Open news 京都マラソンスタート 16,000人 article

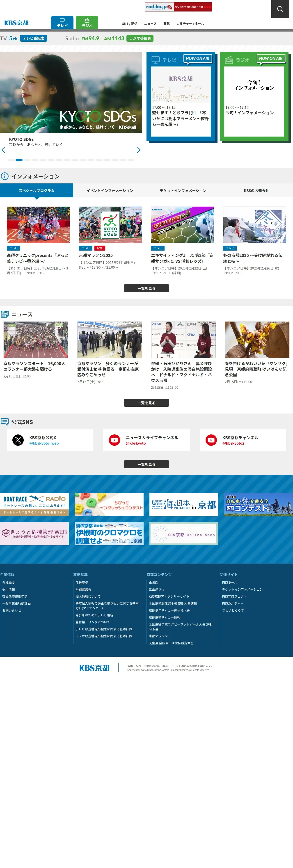[36, 340]
